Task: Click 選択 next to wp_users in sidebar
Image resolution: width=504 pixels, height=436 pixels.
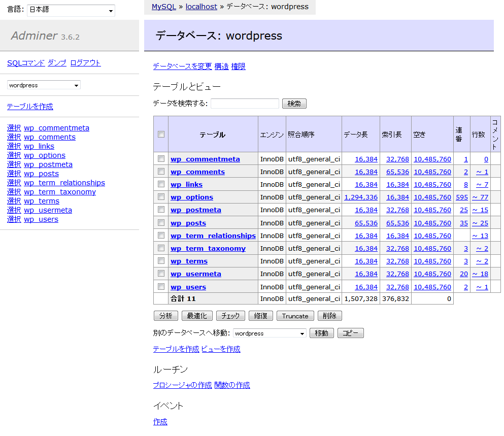Action: tap(14, 219)
